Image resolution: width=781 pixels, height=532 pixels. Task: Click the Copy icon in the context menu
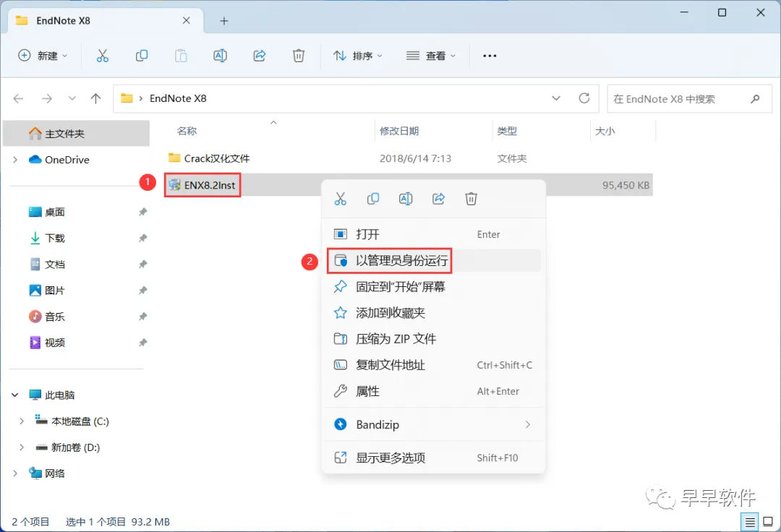tap(373, 199)
